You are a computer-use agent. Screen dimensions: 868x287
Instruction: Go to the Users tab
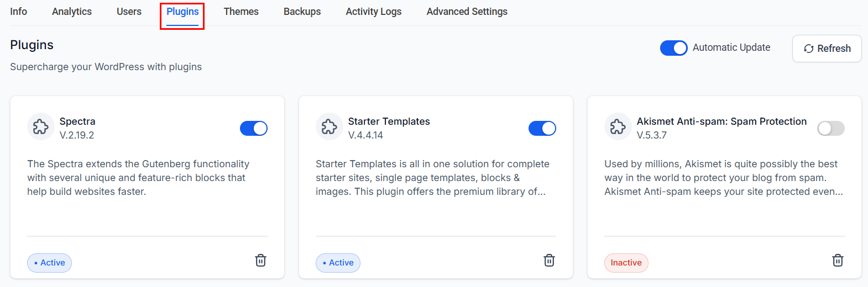[x=129, y=12]
